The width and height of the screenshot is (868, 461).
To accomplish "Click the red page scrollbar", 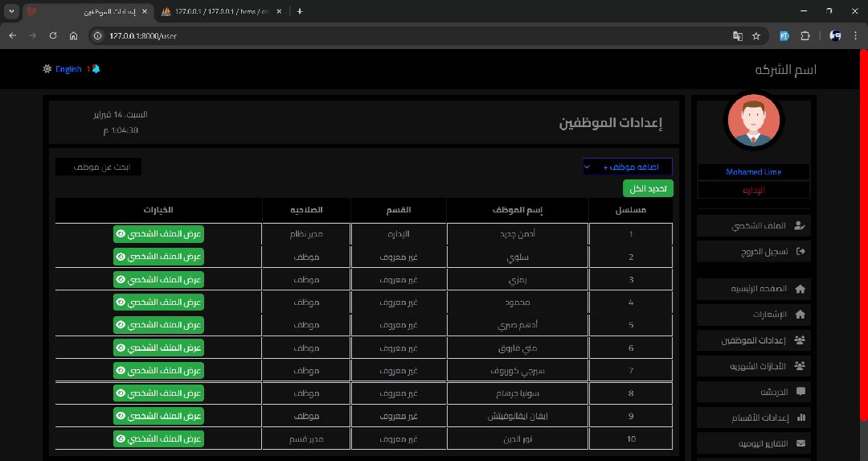I will (x=863, y=236).
